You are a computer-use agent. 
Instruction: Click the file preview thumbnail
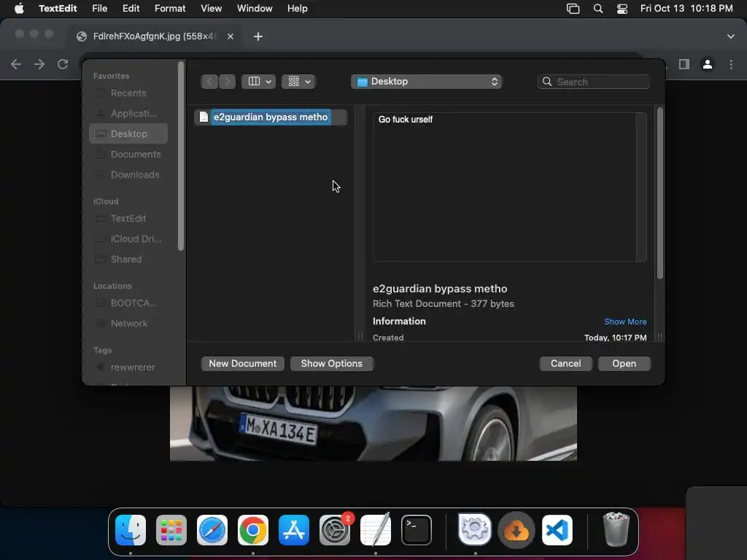[x=509, y=187]
